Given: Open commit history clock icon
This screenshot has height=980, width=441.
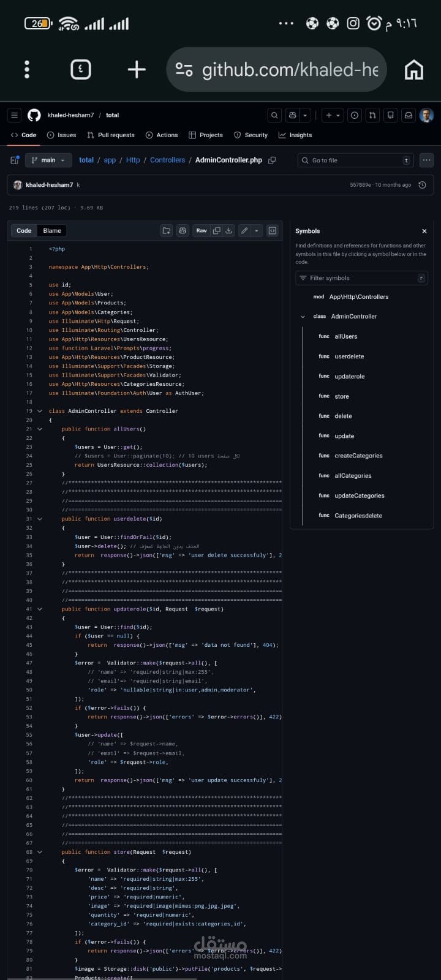Looking at the screenshot, I should 422,185.
